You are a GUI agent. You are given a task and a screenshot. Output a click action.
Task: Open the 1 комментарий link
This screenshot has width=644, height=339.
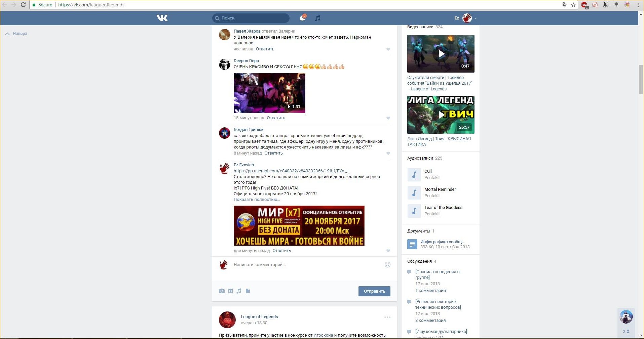click(x=430, y=291)
